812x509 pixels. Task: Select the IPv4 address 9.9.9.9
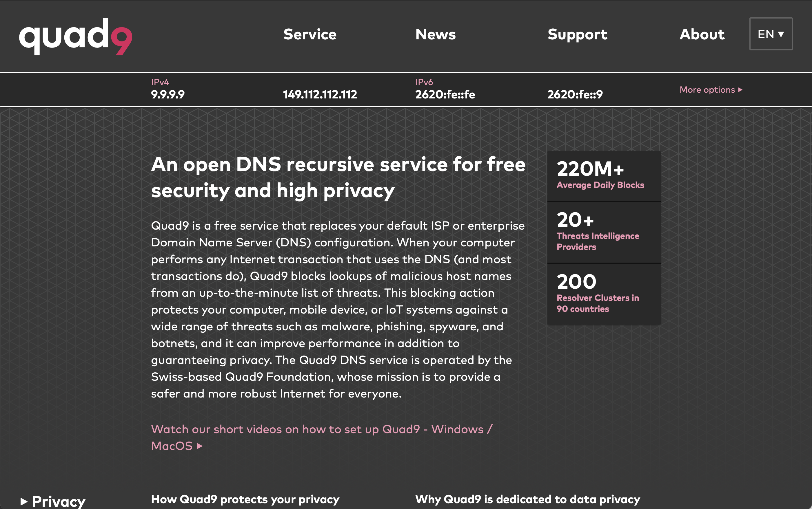click(x=168, y=94)
